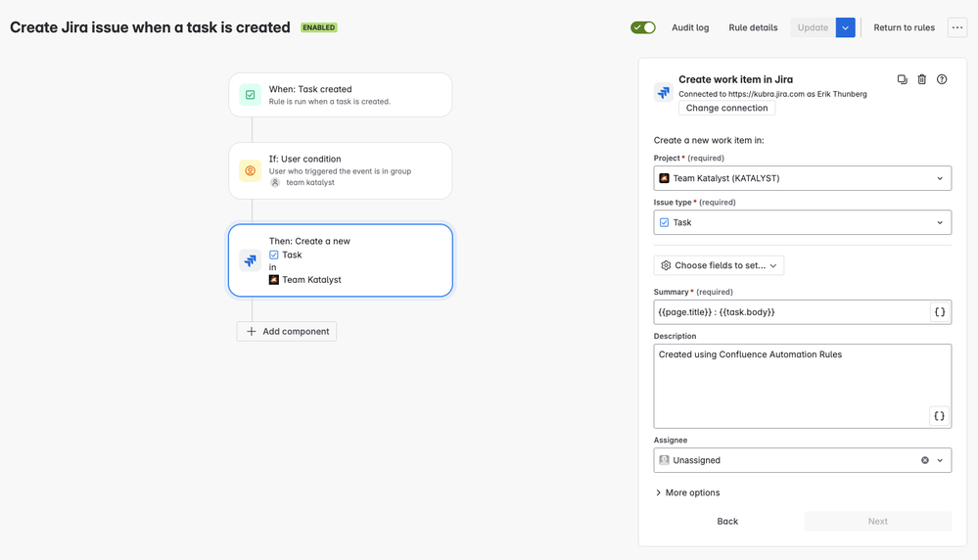The height and width of the screenshot is (560, 978).
Task: Toggle the rule enabled switch
Action: point(642,27)
